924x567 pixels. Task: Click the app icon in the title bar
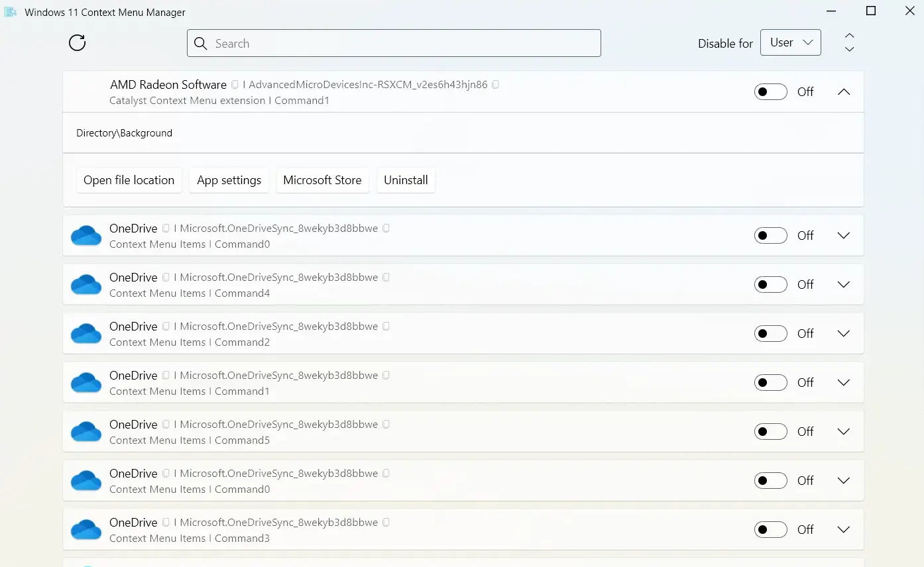coord(11,12)
